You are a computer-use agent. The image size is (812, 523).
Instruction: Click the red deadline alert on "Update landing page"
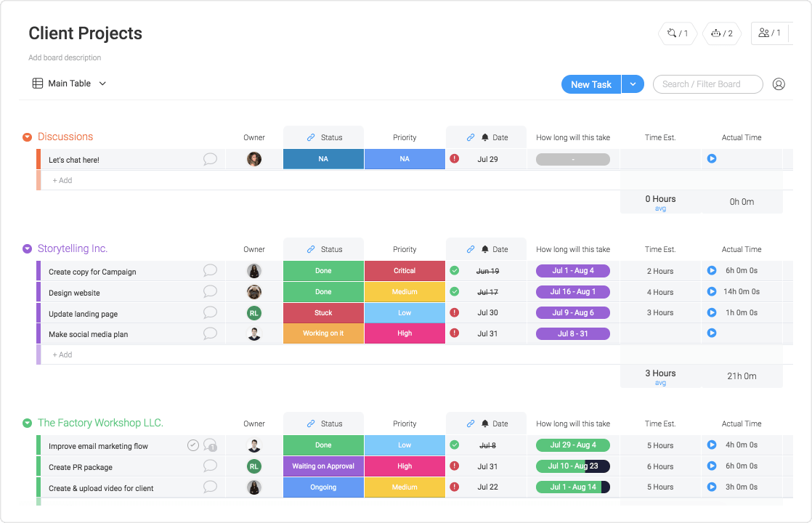455,312
